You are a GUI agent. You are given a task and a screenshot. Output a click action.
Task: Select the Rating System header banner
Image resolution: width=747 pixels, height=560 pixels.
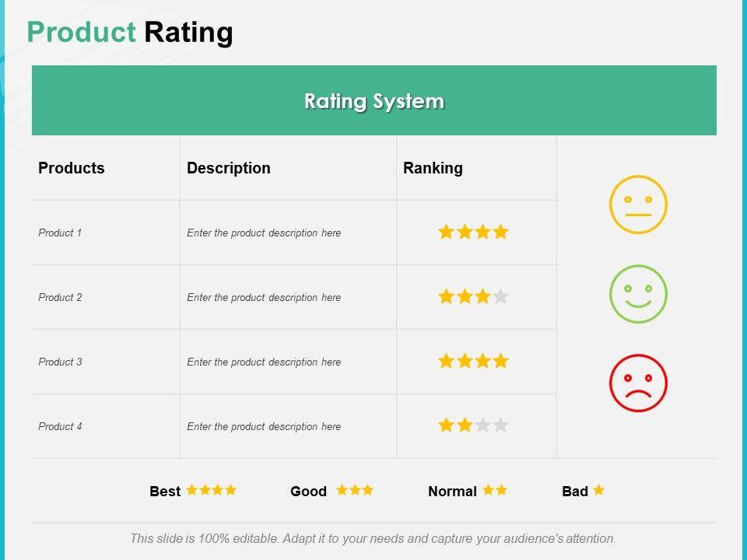coord(373,101)
